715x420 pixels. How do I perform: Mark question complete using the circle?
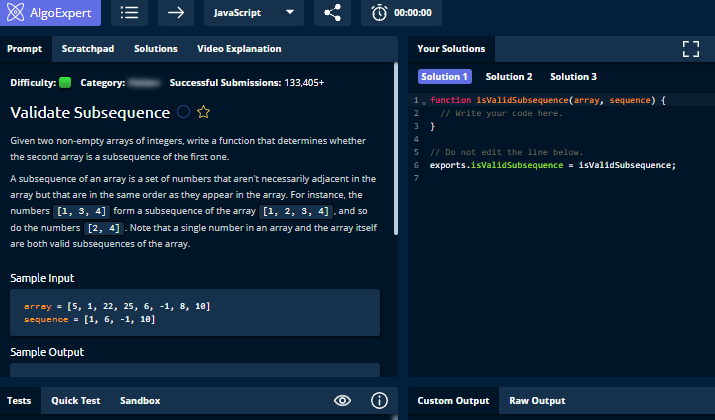[183, 112]
